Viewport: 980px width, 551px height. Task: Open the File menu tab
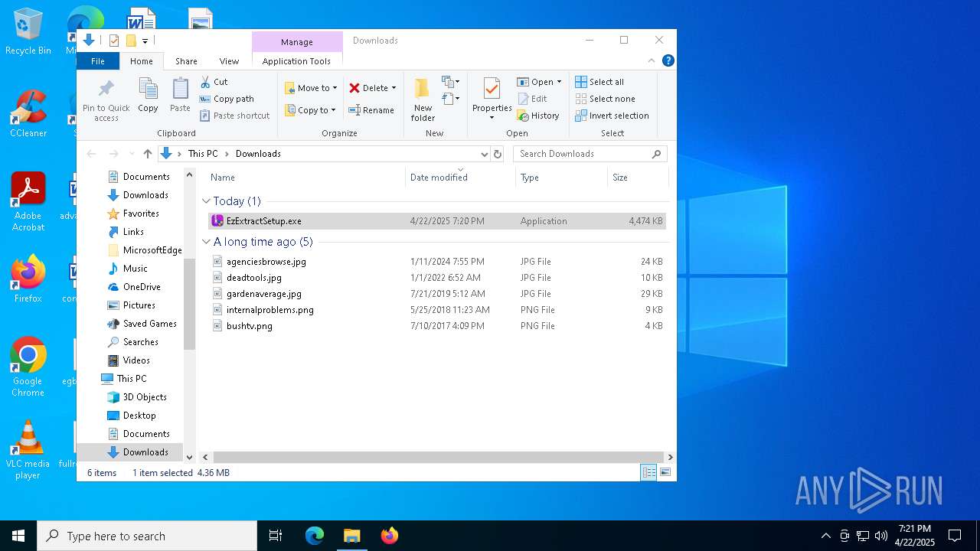point(98,61)
